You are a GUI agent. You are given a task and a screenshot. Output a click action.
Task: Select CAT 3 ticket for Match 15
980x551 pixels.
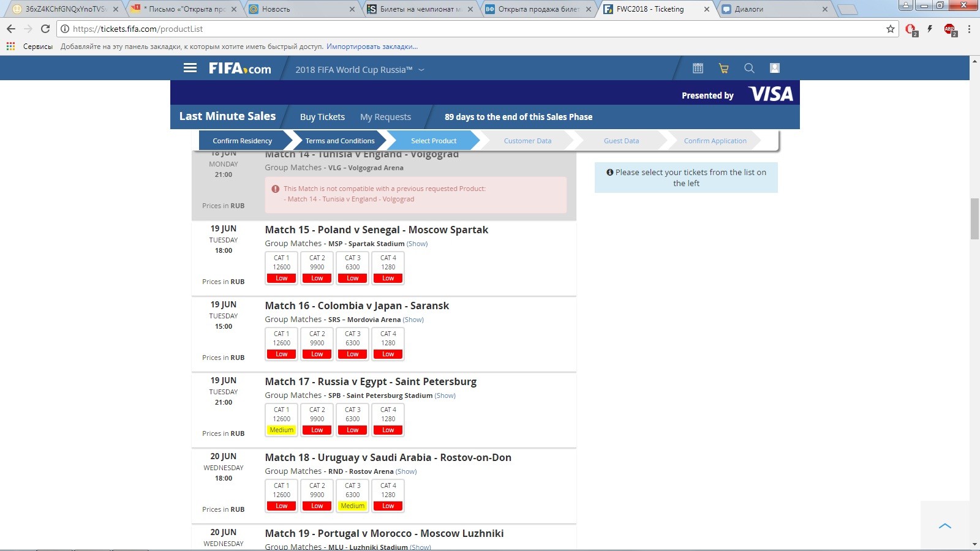(353, 268)
